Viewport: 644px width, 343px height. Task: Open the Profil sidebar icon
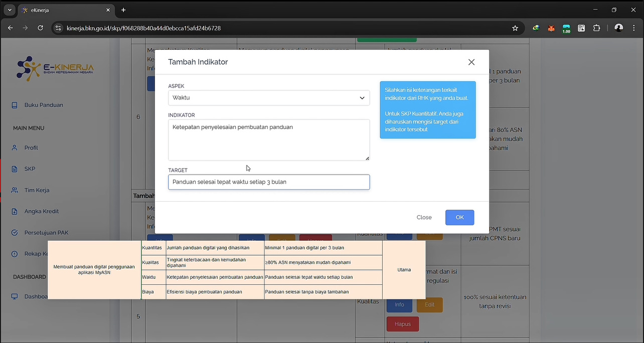[x=15, y=148]
